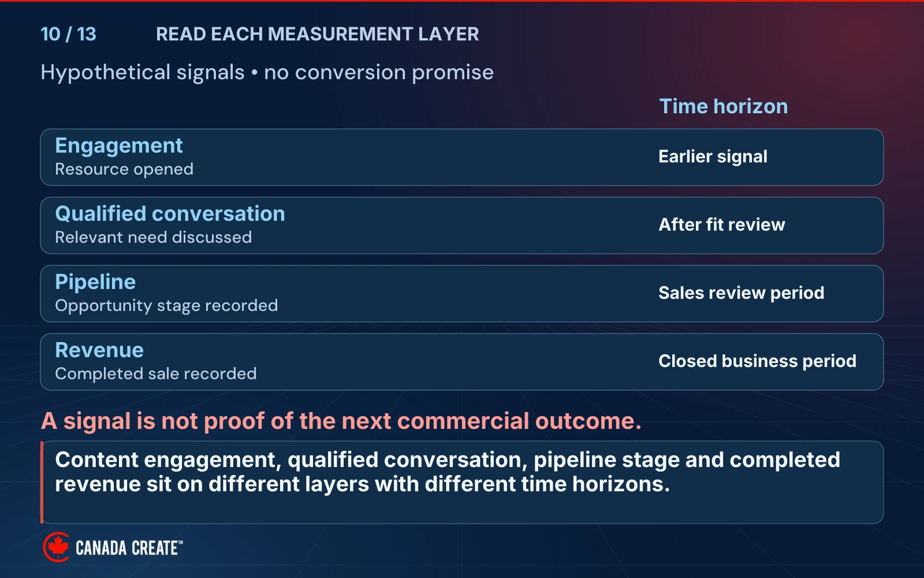Click the "Time horizon" column header
The height and width of the screenshot is (578, 924).
pos(723,106)
